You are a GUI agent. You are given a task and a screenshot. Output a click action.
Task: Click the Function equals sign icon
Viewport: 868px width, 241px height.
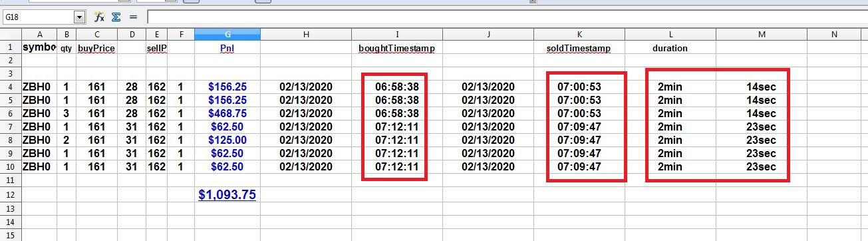(x=132, y=16)
